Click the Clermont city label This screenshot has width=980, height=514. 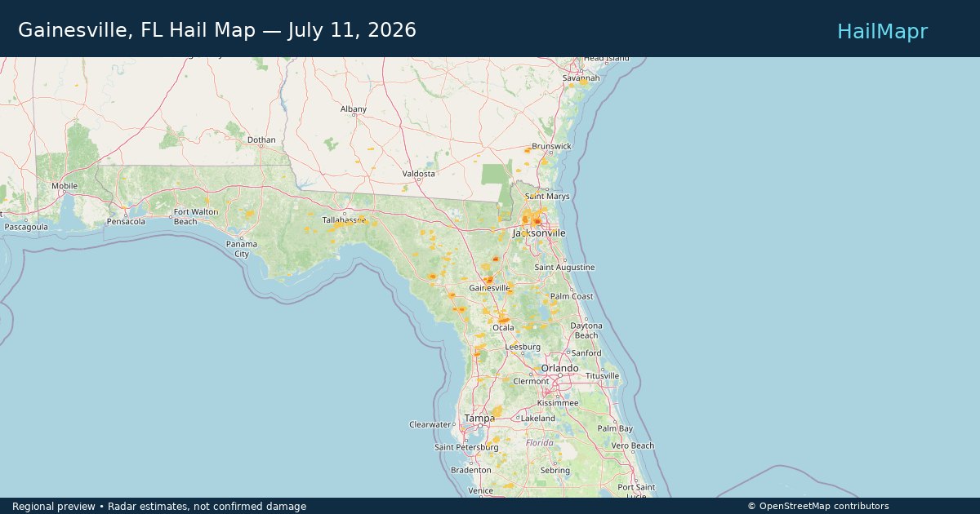coord(531,381)
